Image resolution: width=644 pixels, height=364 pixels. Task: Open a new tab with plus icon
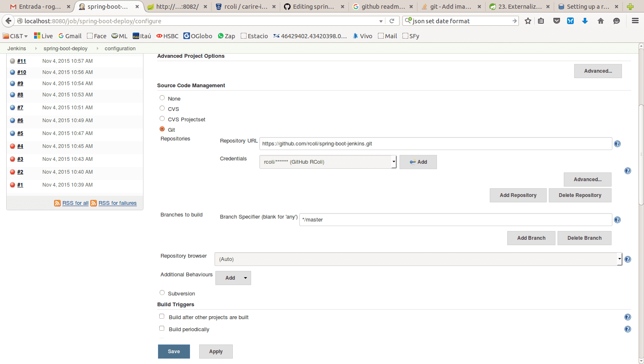[x=630, y=7]
